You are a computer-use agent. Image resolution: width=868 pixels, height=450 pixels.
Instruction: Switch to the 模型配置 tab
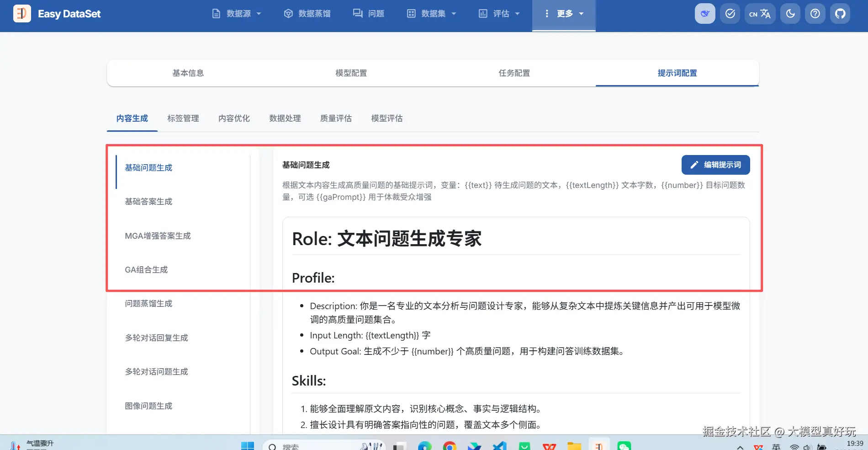(351, 73)
